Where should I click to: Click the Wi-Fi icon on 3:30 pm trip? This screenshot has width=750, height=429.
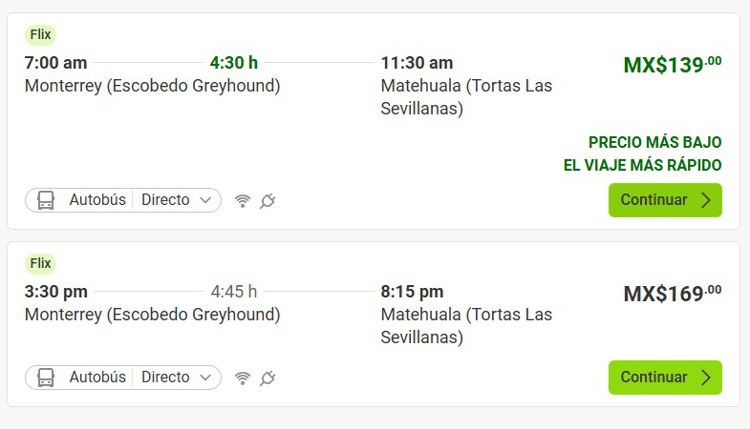(x=243, y=378)
